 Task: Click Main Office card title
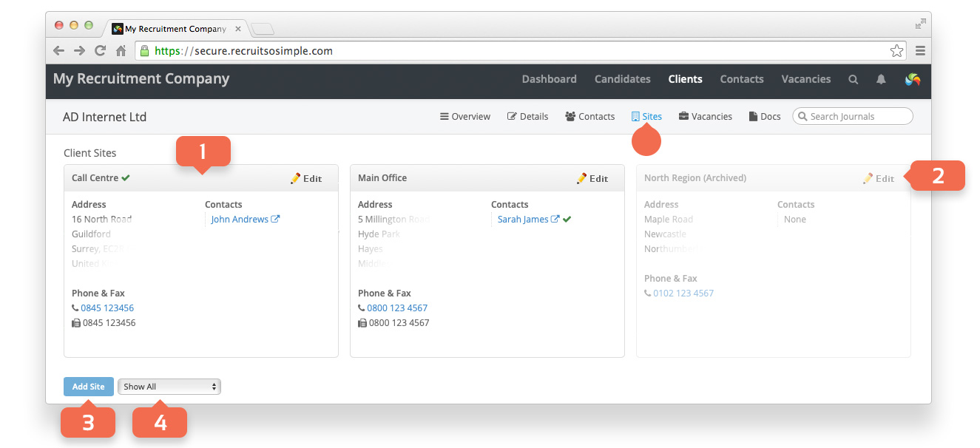click(382, 178)
